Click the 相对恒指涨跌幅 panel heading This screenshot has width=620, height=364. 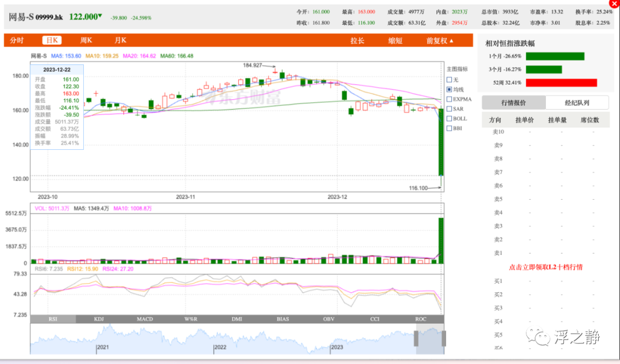point(510,44)
